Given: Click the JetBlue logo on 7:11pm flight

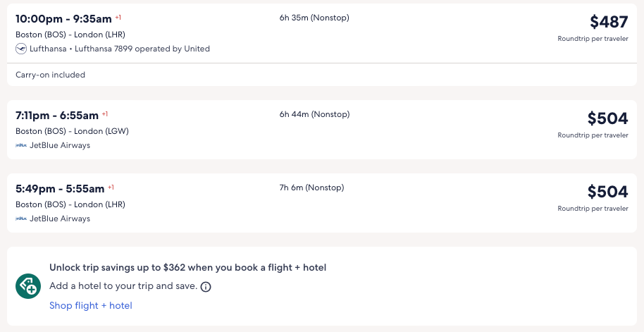Looking at the screenshot, I should [x=21, y=145].
